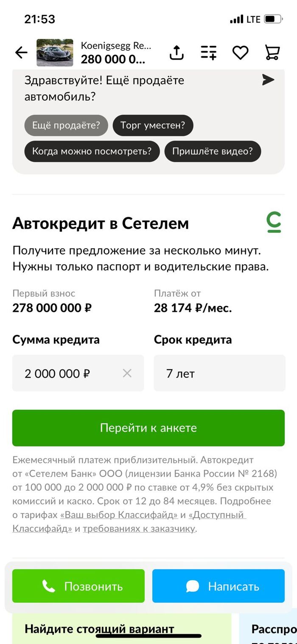Select "Торг уместен?" quick reply chip
297x644 pixels.
[x=153, y=125]
